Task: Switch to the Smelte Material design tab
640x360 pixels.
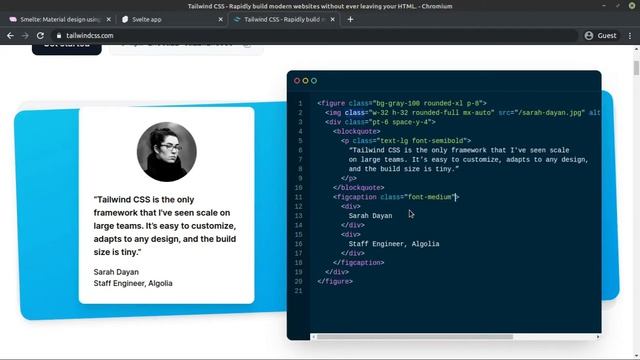Action: (60, 19)
